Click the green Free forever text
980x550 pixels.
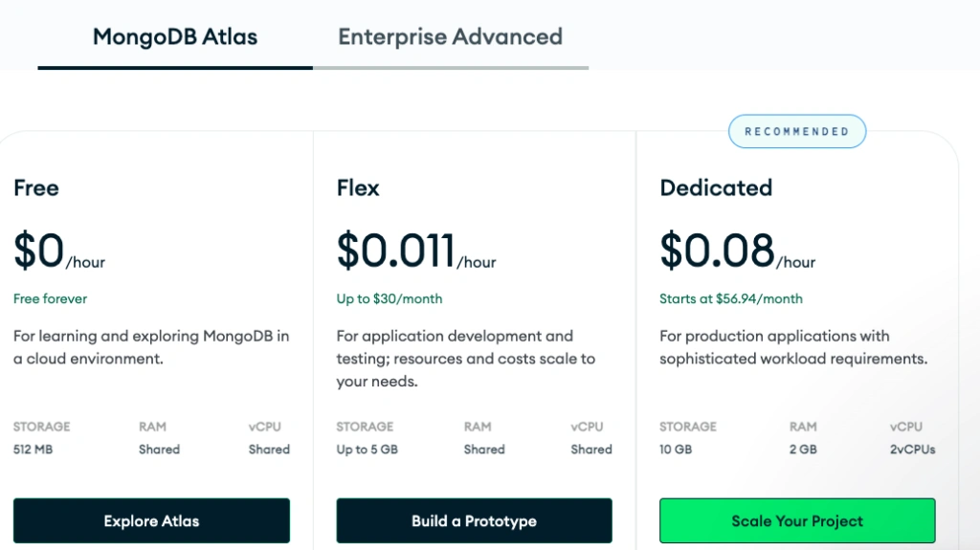(x=50, y=299)
